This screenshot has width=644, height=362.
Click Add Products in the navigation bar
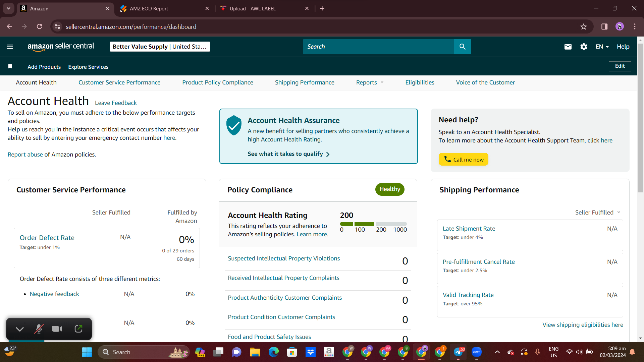44,67
